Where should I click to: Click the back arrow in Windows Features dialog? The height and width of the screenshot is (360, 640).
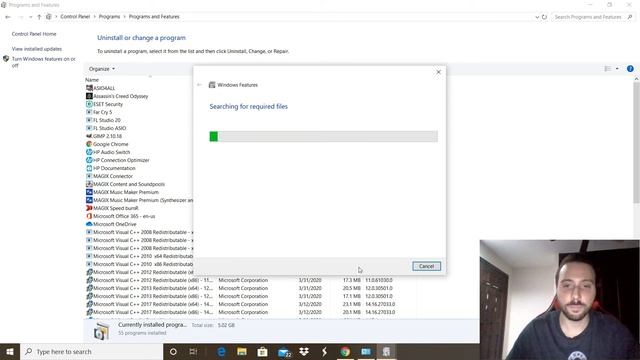click(x=199, y=85)
